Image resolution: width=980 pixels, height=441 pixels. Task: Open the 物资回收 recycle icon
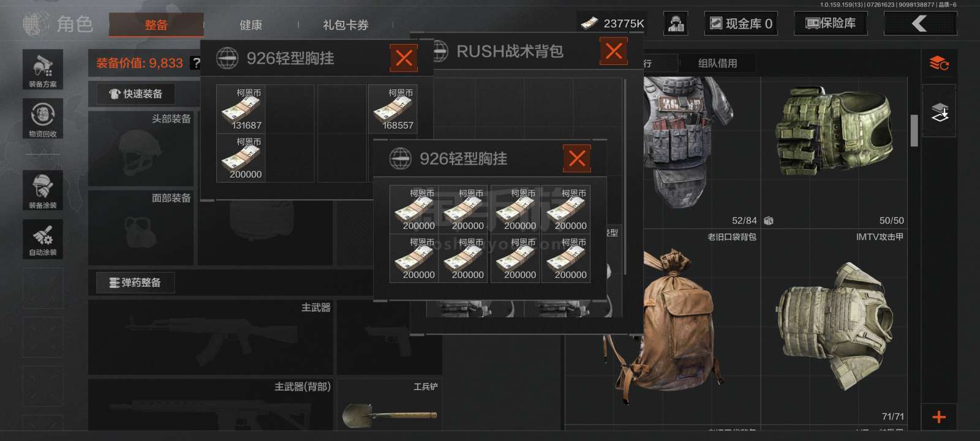point(43,118)
